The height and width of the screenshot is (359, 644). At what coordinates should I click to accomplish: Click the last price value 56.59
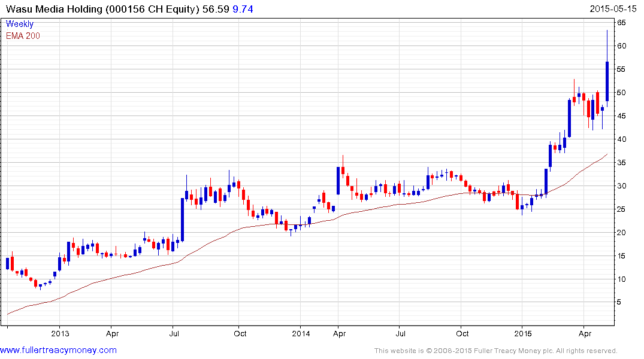point(216,9)
